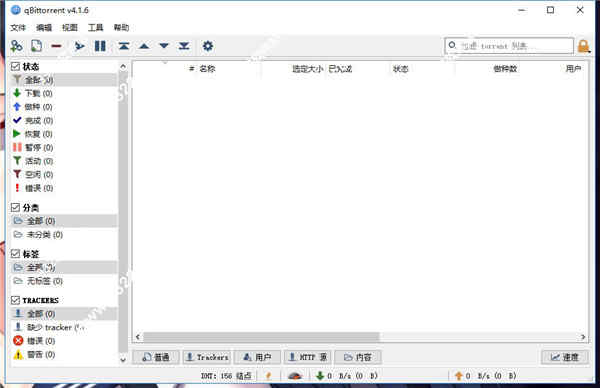Open options via the gear icon
Image resolution: width=600 pixels, height=388 pixels.
208,46
